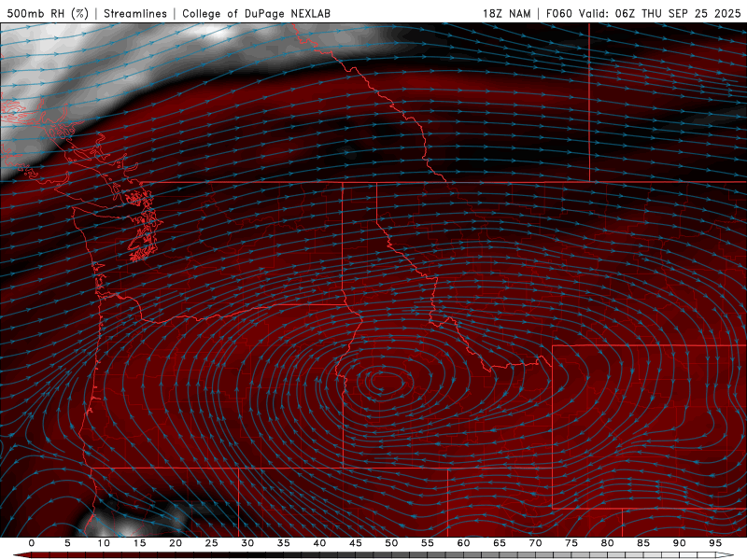The width and height of the screenshot is (747, 560).
Task: Click the '10' value on the color scale
Action: pyautogui.click(x=104, y=543)
